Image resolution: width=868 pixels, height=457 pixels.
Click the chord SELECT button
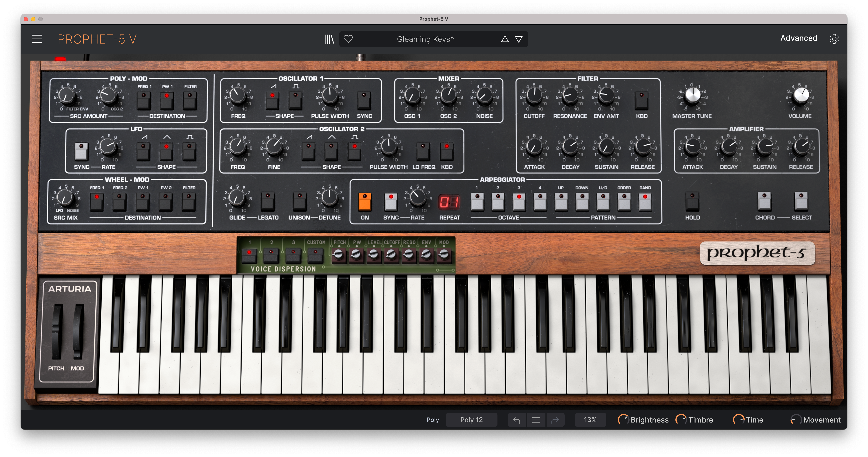coord(801,202)
